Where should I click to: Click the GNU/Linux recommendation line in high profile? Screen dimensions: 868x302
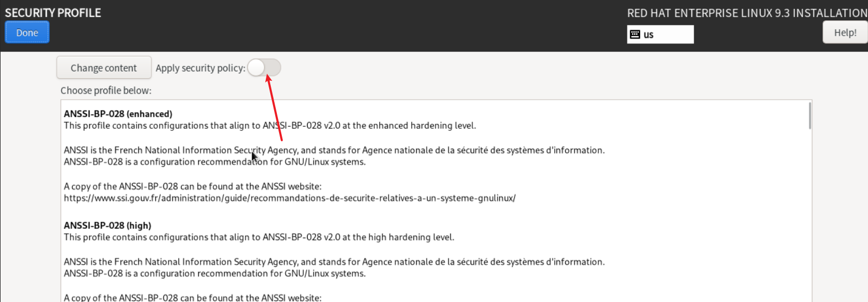pyautogui.click(x=215, y=274)
